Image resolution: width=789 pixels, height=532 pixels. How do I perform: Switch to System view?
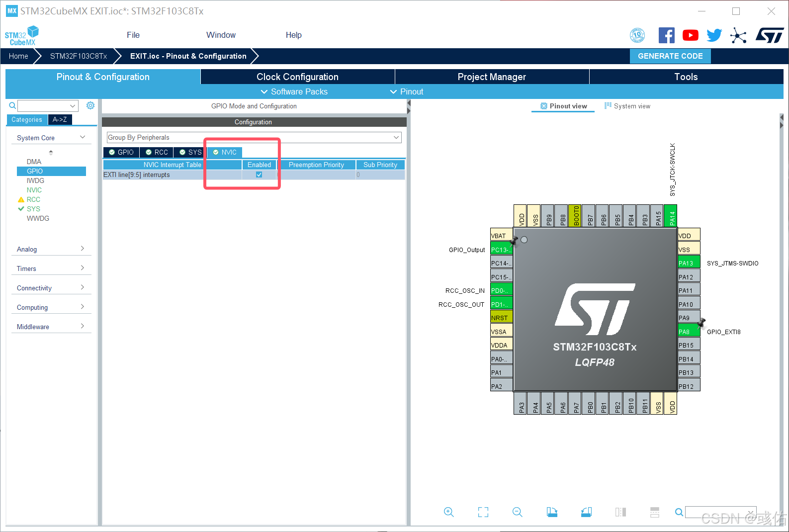[627, 106]
